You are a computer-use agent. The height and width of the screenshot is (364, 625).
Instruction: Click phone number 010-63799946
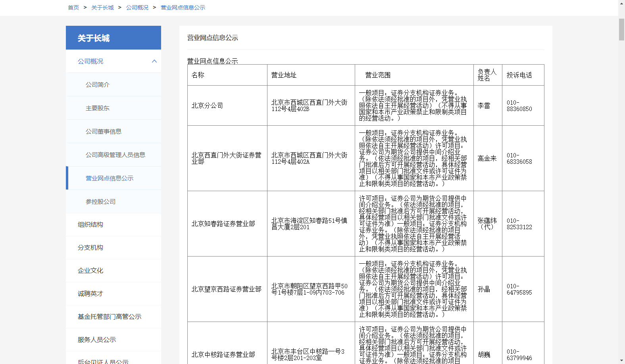pos(519,355)
